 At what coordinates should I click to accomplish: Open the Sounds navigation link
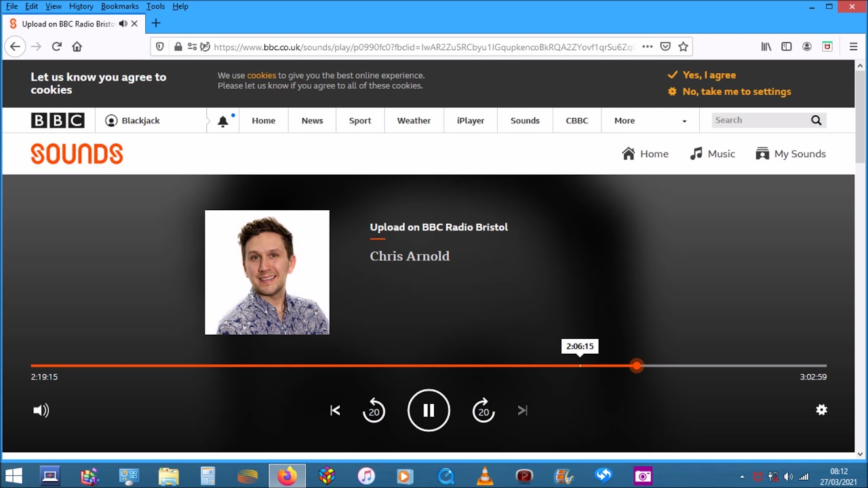525,121
